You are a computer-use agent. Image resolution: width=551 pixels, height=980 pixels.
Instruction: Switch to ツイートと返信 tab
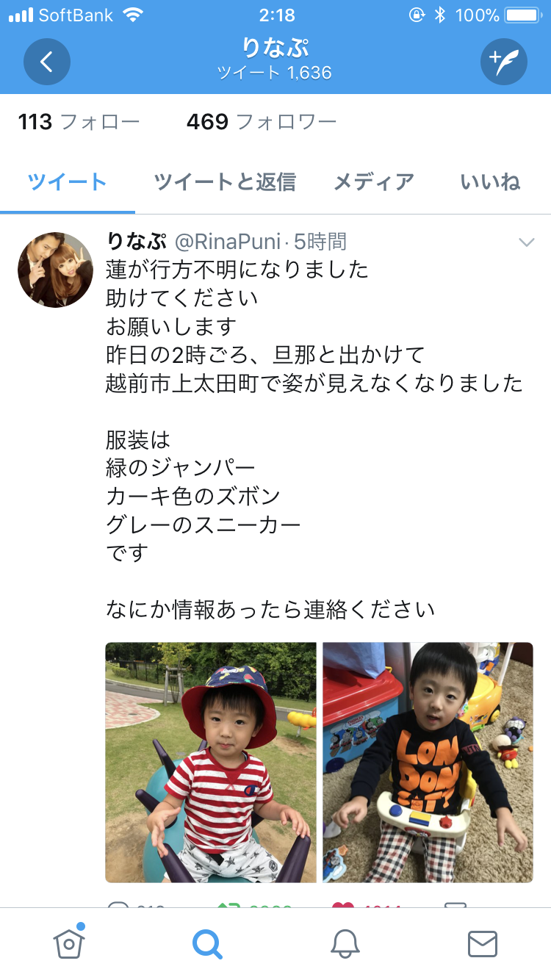[x=225, y=182]
